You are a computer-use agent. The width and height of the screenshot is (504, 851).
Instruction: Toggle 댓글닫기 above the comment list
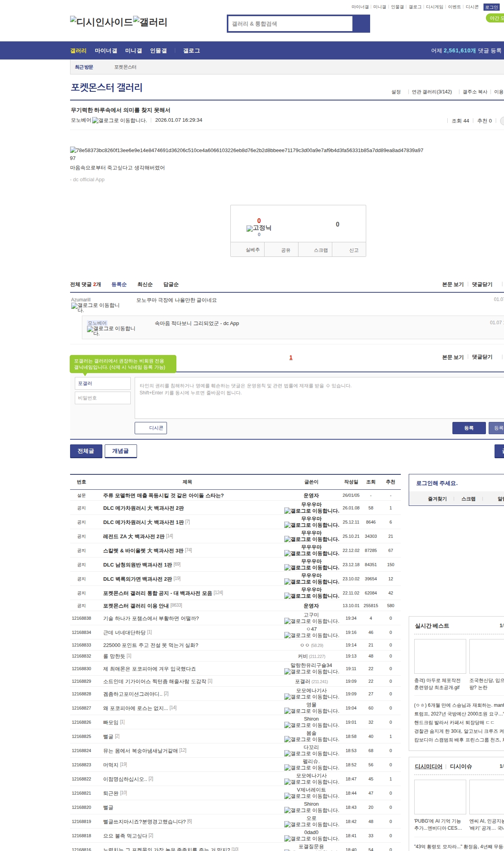(x=482, y=284)
